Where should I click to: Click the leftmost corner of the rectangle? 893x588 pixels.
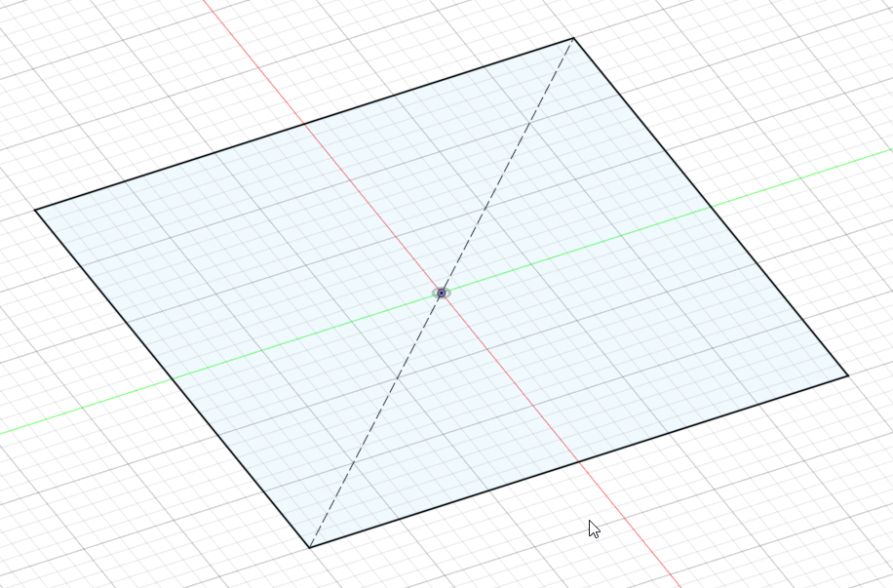(35, 211)
